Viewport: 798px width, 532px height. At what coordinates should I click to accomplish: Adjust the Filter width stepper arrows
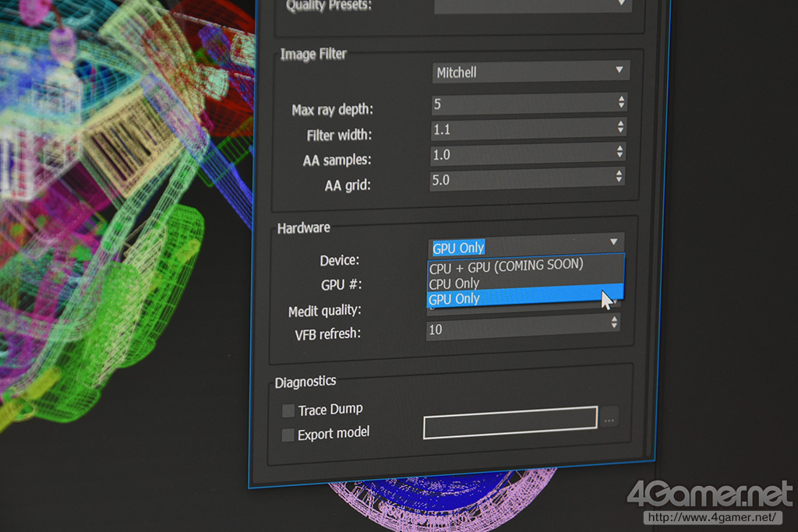click(620, 126)
